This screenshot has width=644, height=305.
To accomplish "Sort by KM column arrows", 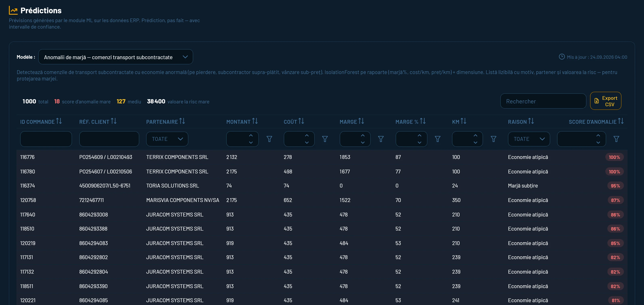I will point(463,121).
